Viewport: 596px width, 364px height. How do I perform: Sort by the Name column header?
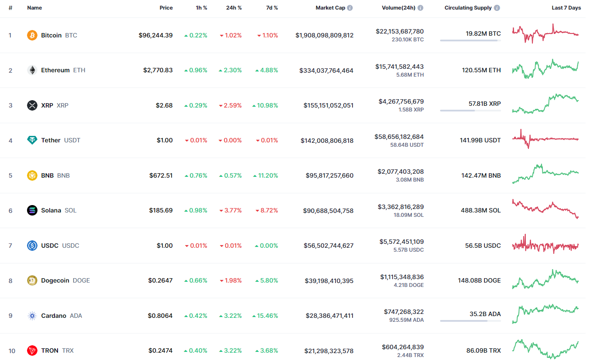[x=34, y=8]
